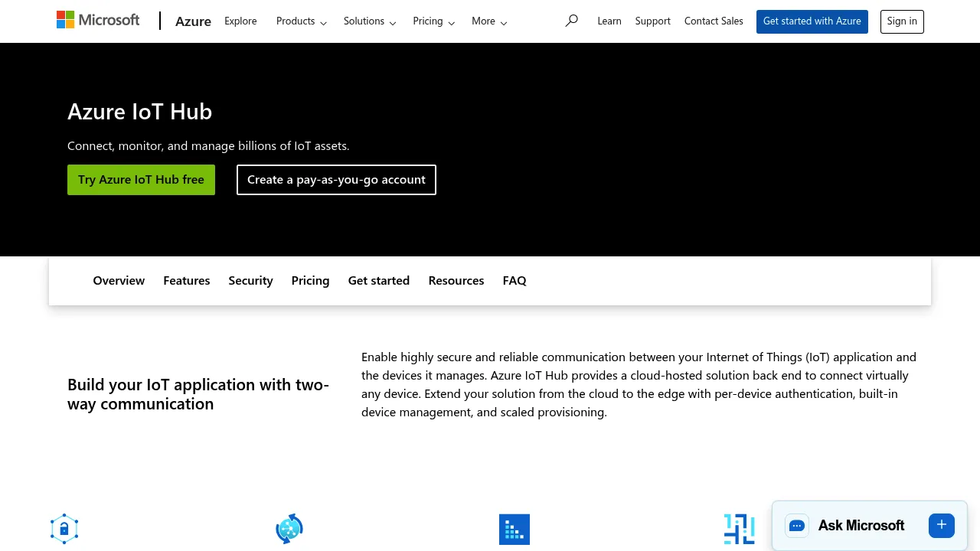980x551 pixels.
Task: Select the Security tab
Action: click(x=250, y=281)
